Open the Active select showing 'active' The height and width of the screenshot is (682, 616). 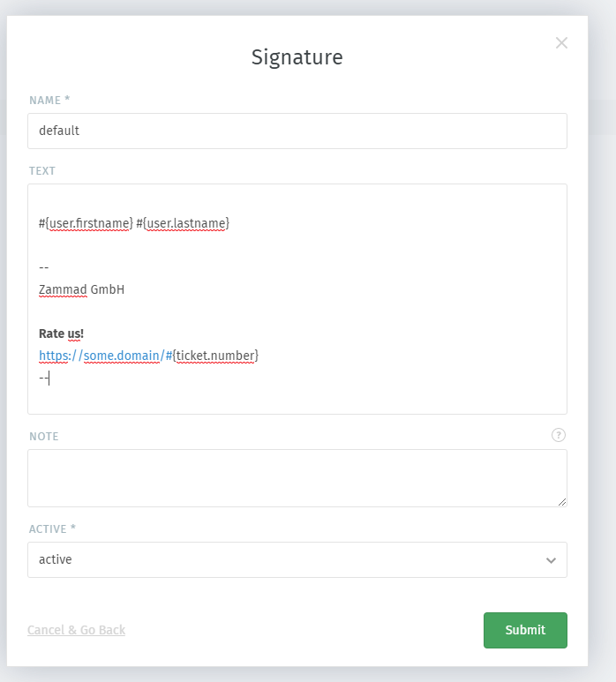point(297,559)
